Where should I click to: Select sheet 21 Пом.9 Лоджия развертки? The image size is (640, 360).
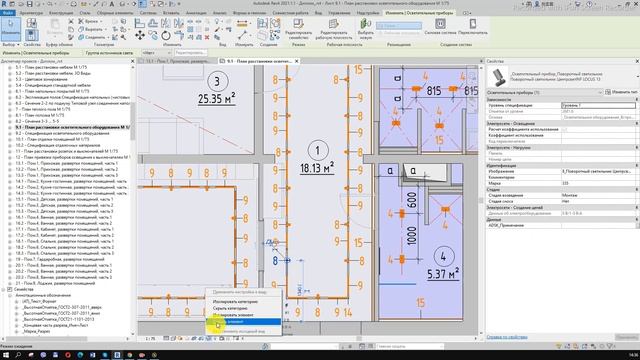(x=55, y=283)
